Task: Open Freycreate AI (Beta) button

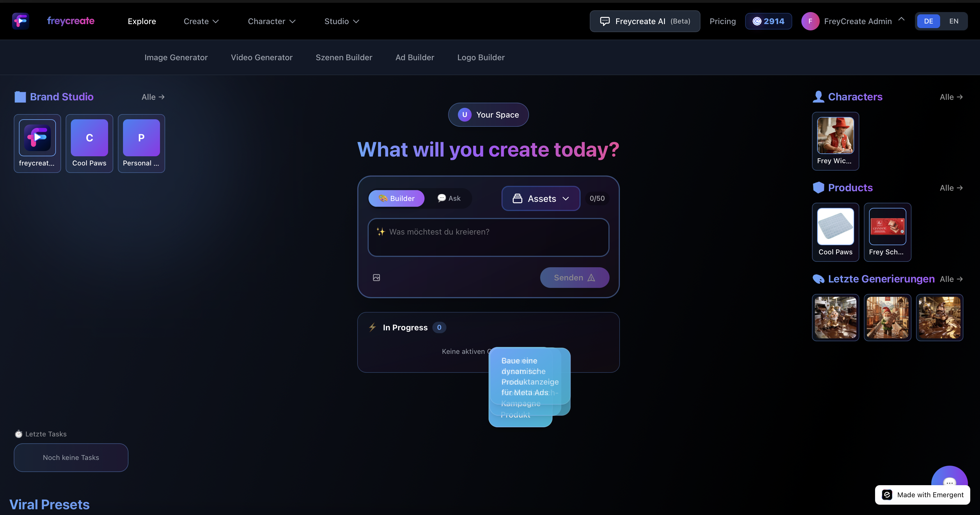Action: (x=645, y=21)
